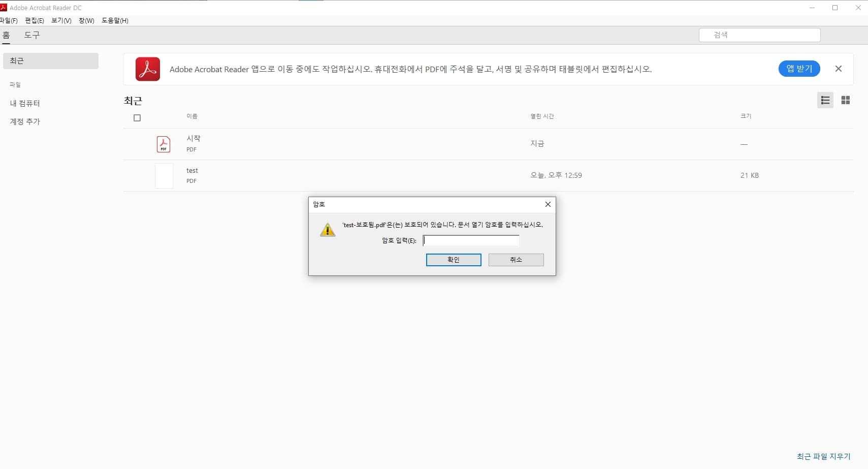Image resolution: width=868 pixels, height=469 pixels.
Task: Click inside the 암호 입력 password field
Action: pyautogui.click(x=470, y=240)
